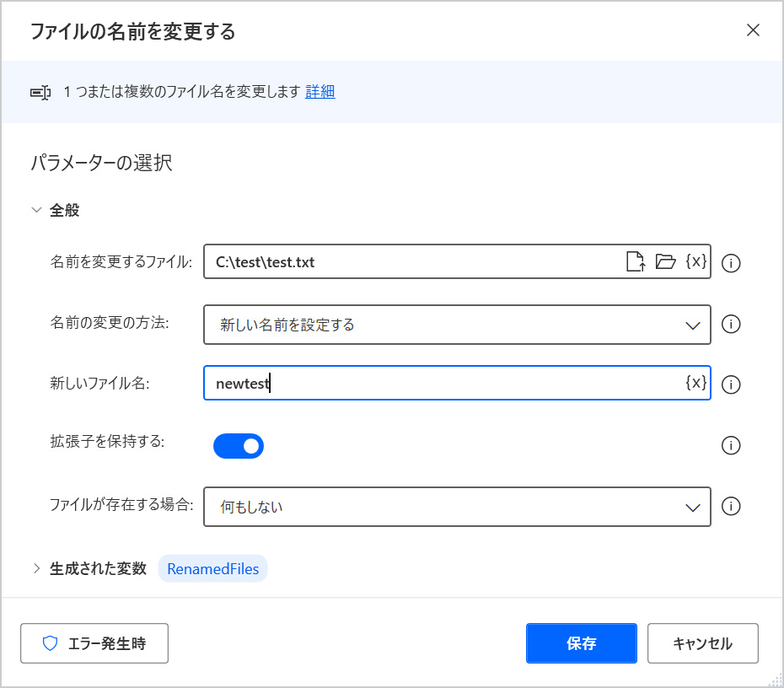
Task: Click the browse folder icon in file field
Action: 666,262
